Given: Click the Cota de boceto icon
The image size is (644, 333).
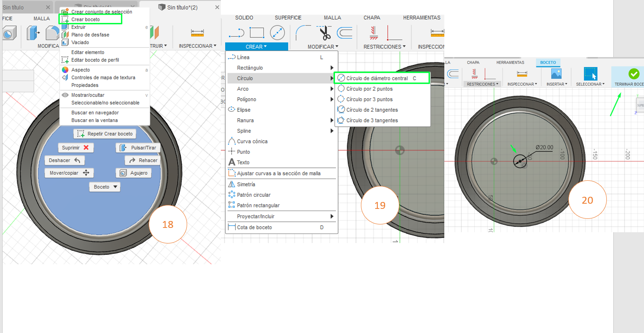Looking at the screenshot, I should coord(231,227).
